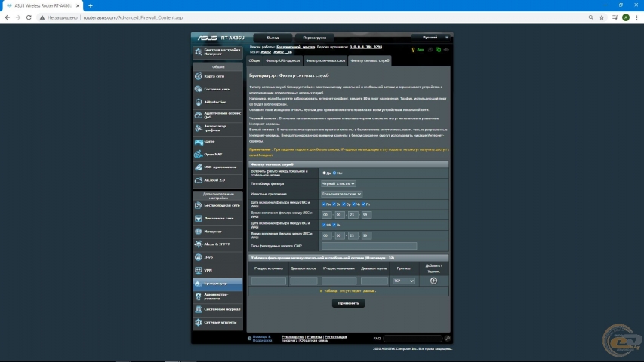
Task: Toggle the Sunday (Вс) checkbox
Action: click(334, 225)
